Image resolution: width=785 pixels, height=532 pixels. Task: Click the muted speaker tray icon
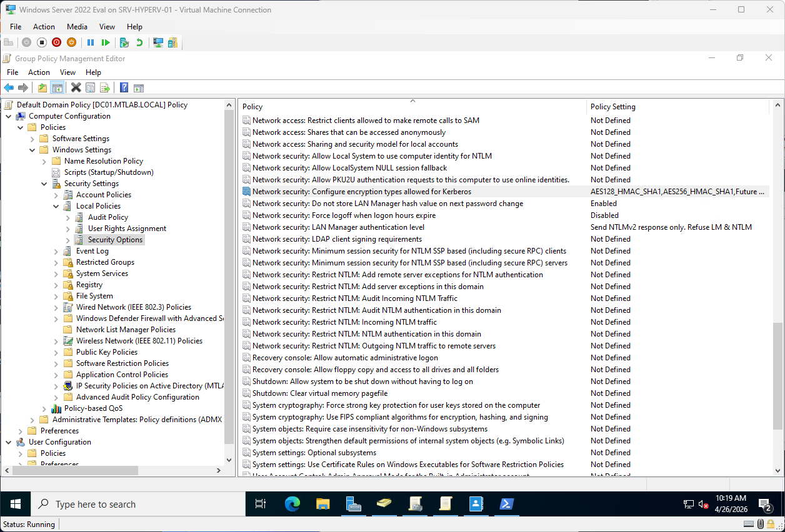(x=703, y=505)
